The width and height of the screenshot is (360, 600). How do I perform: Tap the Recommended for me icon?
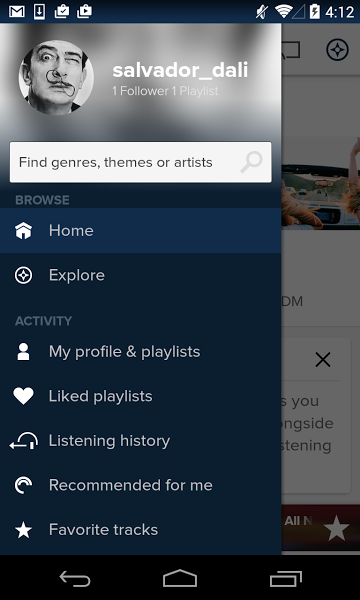point(23,485)
